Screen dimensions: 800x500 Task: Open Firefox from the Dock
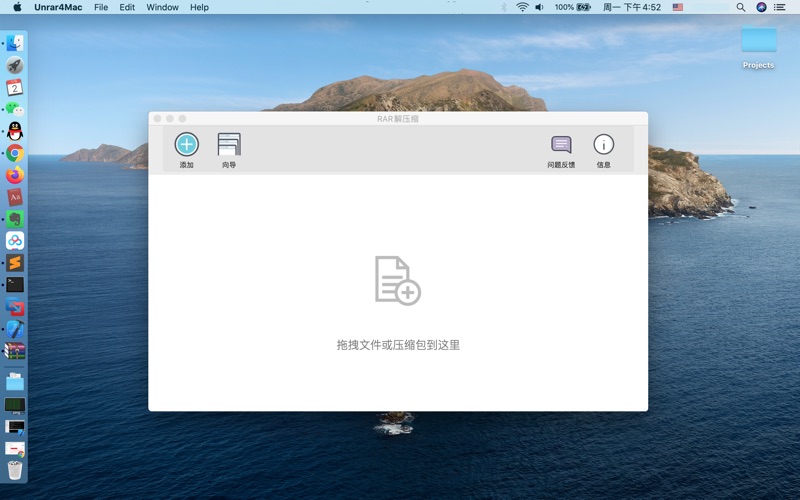click(x=15, y=175)
